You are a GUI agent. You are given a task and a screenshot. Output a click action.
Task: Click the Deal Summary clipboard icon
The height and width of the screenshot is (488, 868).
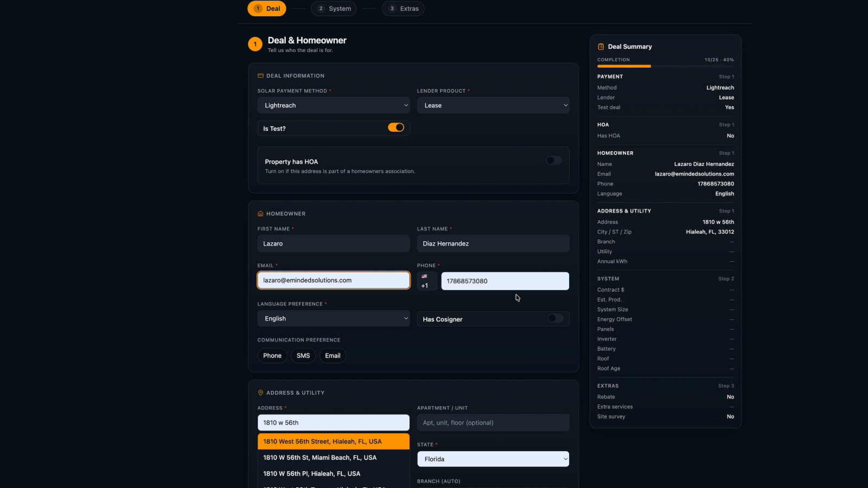601,47
